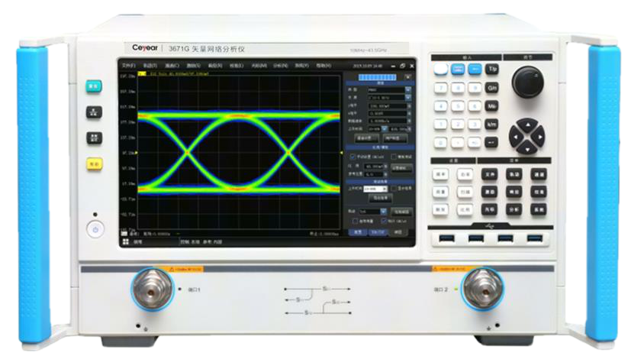Toggle the unchecked checkbox right of checked one
644x356 pixels.
point(393,155)
